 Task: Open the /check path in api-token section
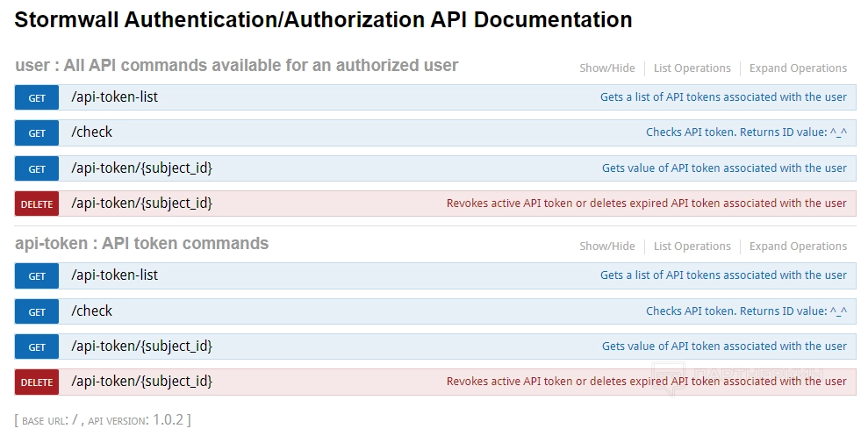91,311
